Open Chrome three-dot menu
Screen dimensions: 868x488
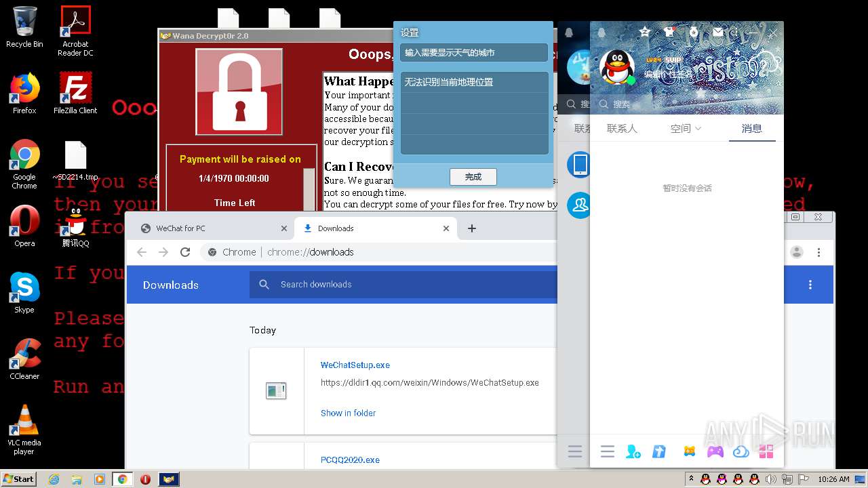(818, 252)
